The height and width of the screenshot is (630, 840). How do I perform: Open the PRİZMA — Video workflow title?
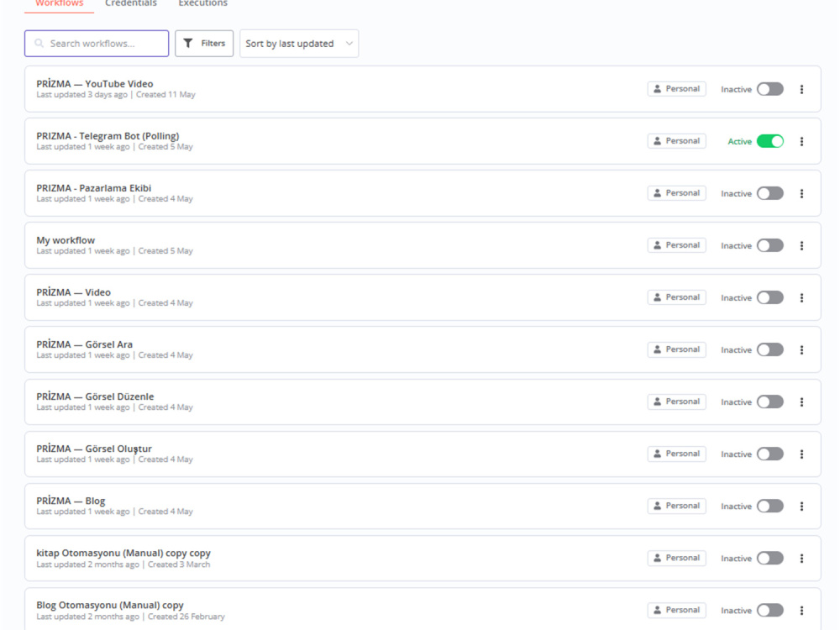(x=73, y=292)
